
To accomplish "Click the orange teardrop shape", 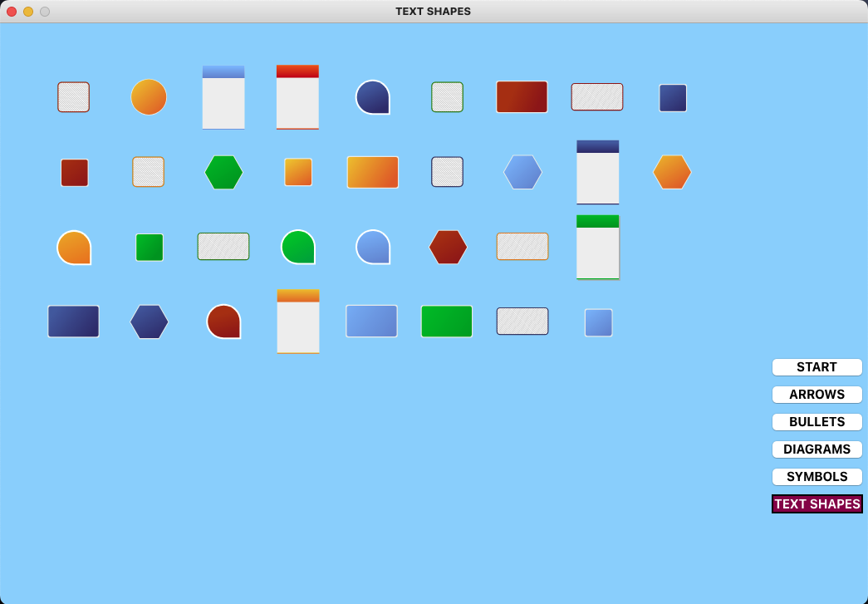I will click(x=74, y=248).
